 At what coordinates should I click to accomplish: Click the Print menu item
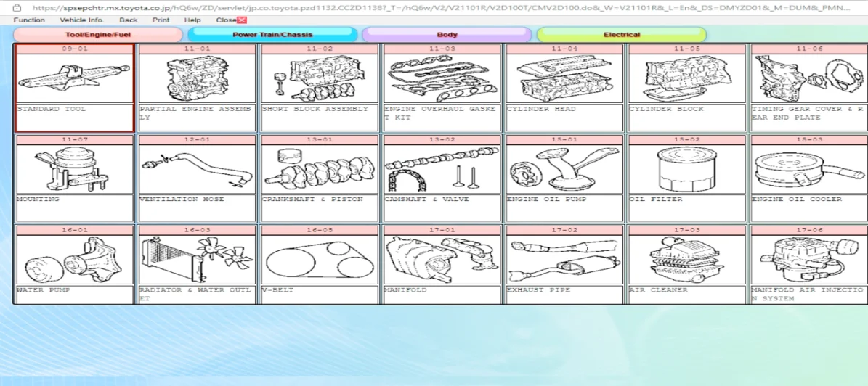161,20
